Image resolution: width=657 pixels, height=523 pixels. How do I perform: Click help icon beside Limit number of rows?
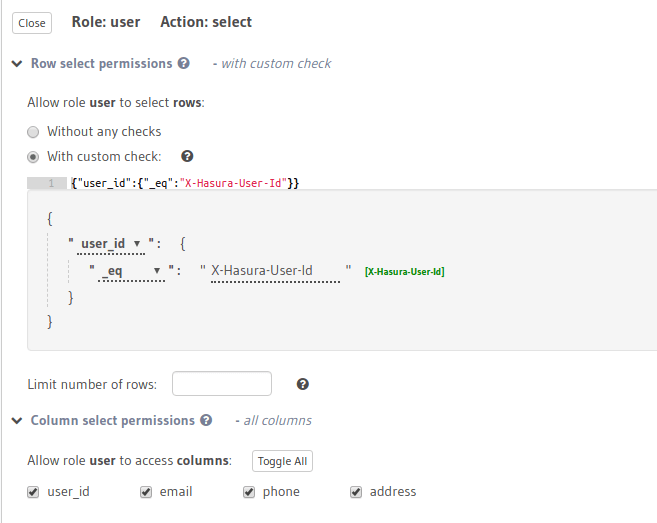303,384
